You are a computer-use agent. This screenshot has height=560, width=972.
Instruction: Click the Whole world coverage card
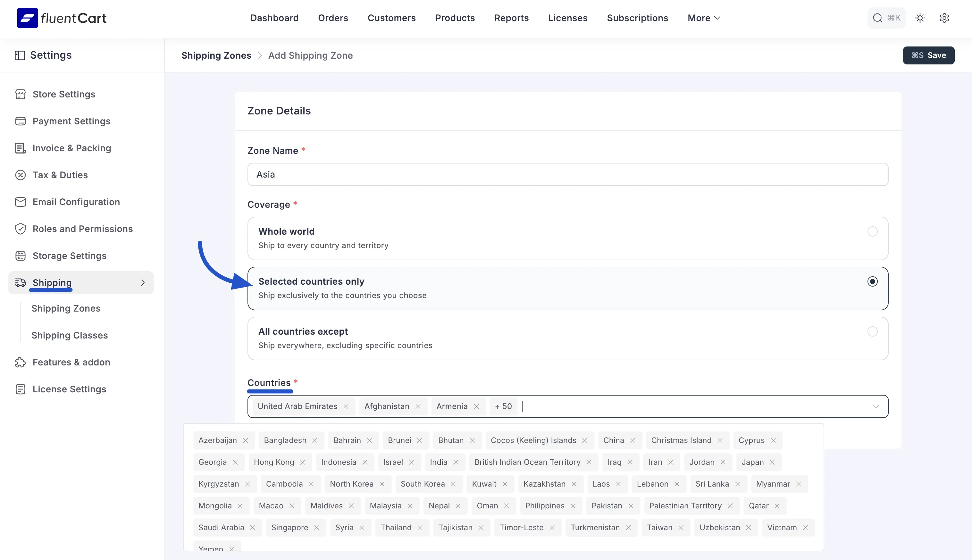coord(568,238)
